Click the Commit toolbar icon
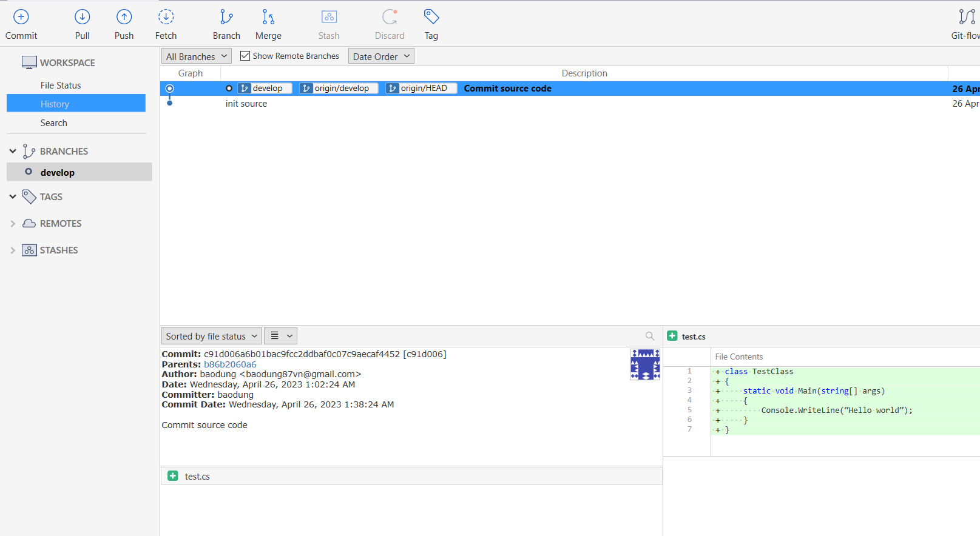This screenshot has height=536, width=980. coord(21,18)
